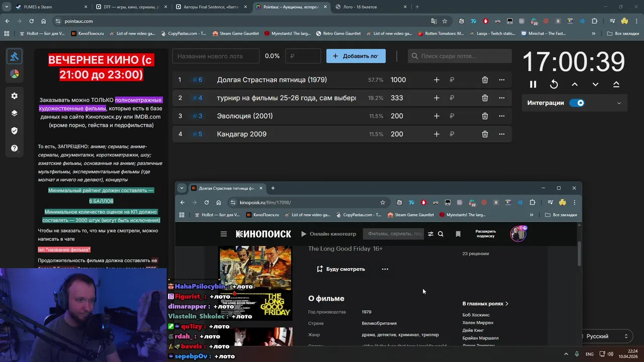Click the Кинопоиск logo
Screen dimensions: 644x362
(x=263, y=234)
